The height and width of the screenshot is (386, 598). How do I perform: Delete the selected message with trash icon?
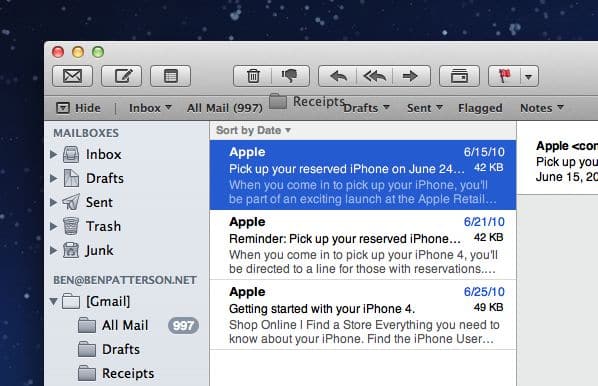[x=252, y=76]
